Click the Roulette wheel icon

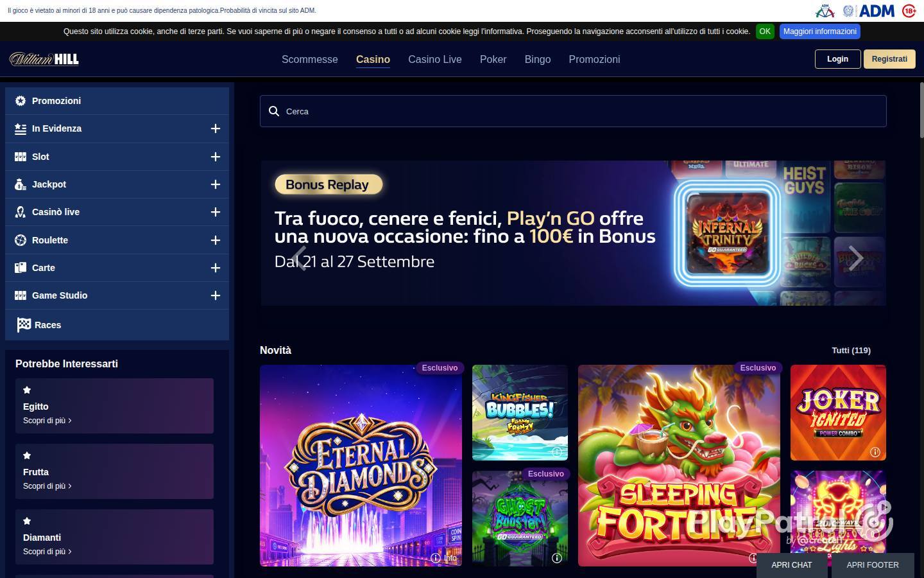coord(21,240)
